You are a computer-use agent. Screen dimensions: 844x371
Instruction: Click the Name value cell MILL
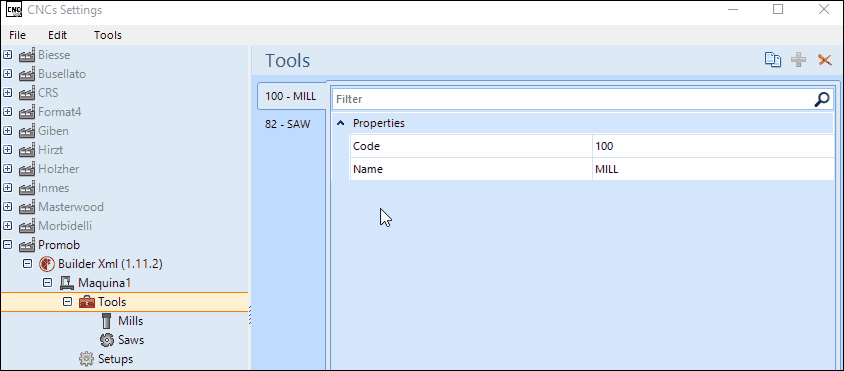713,169
